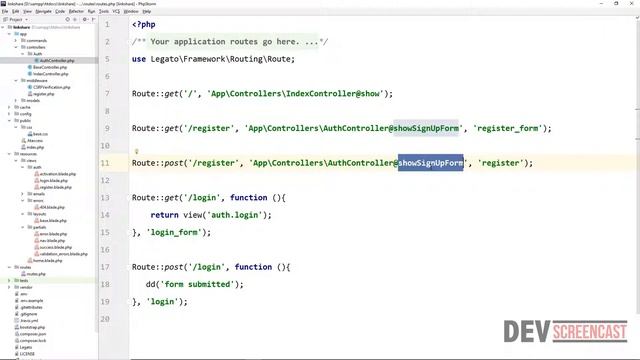Open base.css file
This screenshot has width=640, height=360.
point(38,134)
